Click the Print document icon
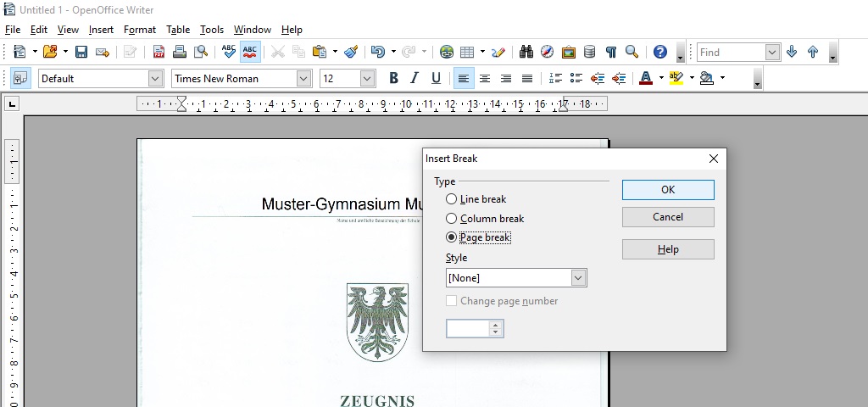 point(180,52)
